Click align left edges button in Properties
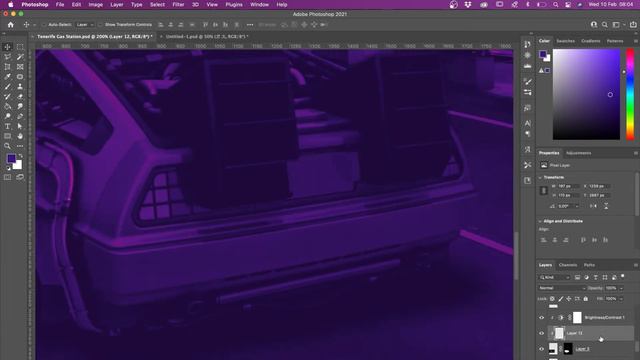The height and width of the screenshot is (360, 640). coord(544,240)
